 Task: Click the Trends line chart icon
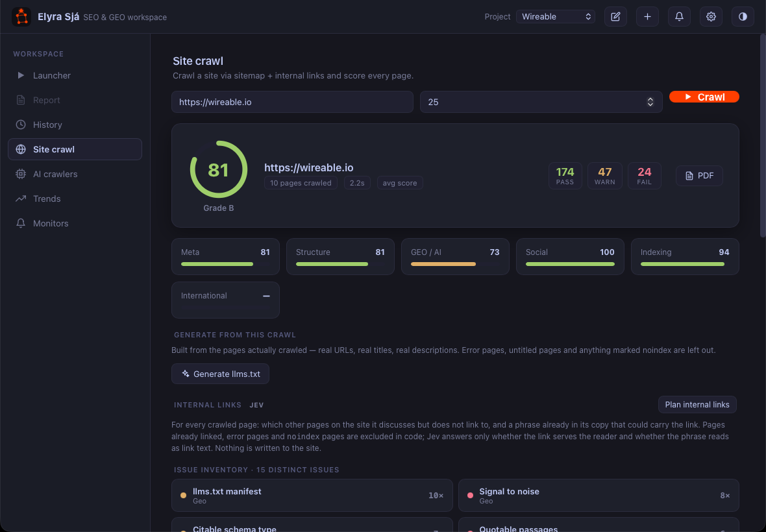coord(21,199)
